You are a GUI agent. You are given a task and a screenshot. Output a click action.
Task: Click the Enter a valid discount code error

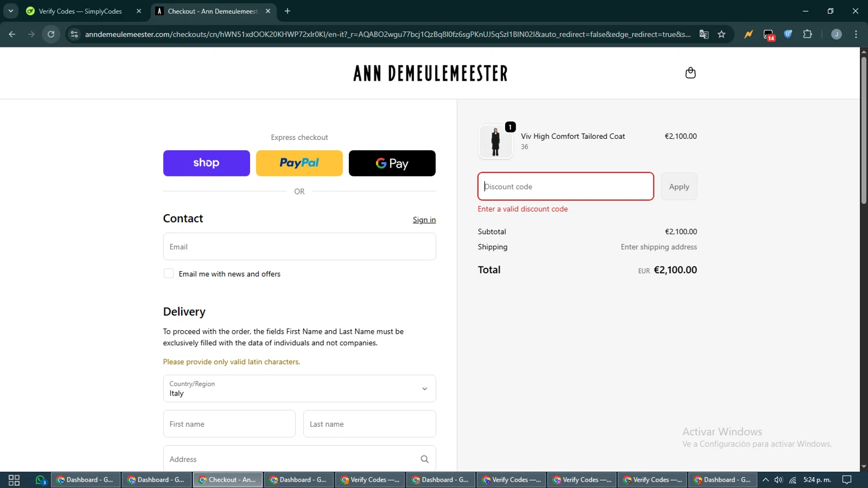[x=523, y=209]
